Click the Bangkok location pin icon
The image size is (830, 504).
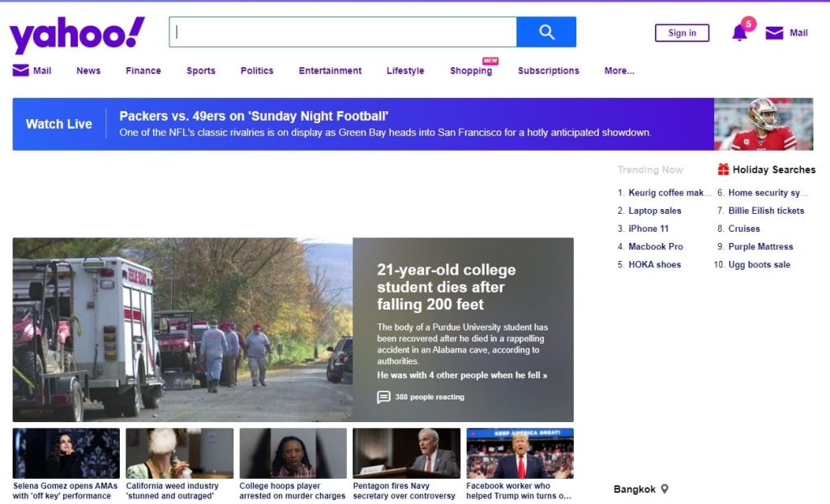665,489
